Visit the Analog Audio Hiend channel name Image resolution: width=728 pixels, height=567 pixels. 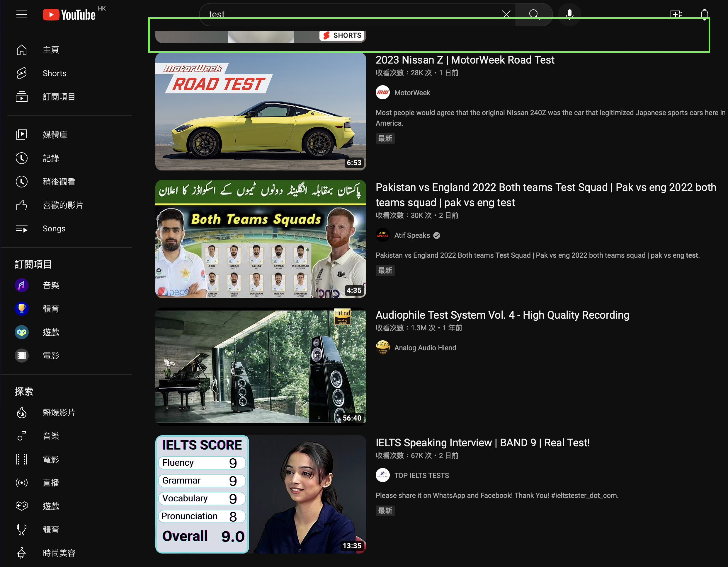click(425, 348)
